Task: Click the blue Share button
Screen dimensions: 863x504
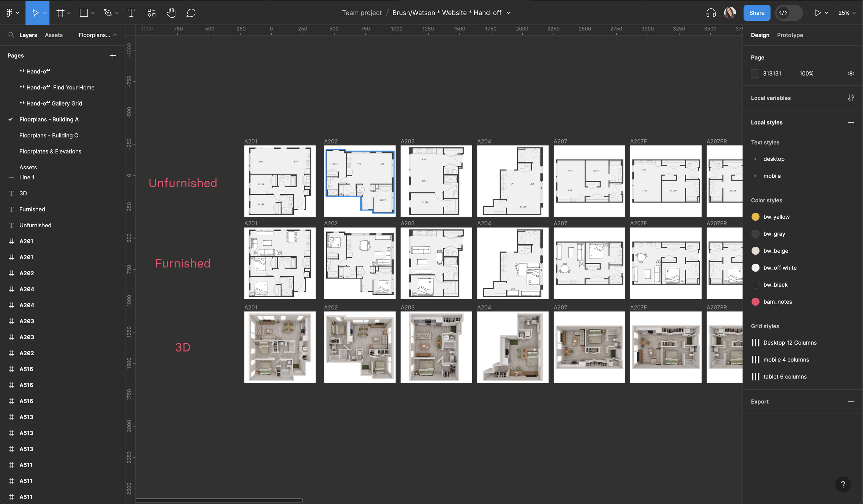Action: 756,13
